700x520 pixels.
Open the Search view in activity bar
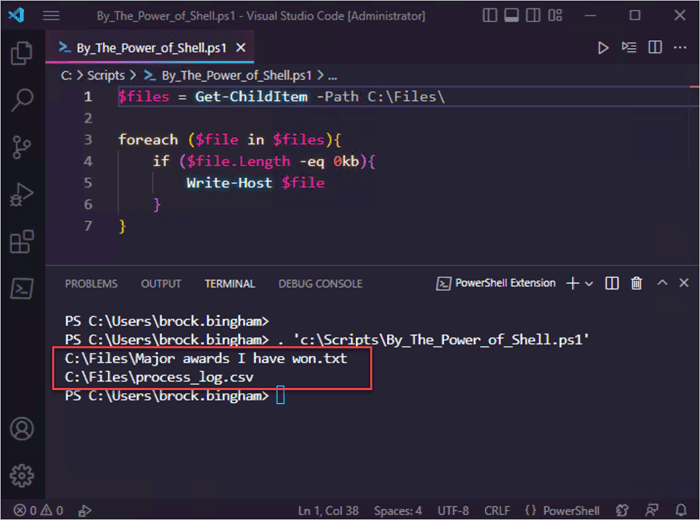pos(21,100)
